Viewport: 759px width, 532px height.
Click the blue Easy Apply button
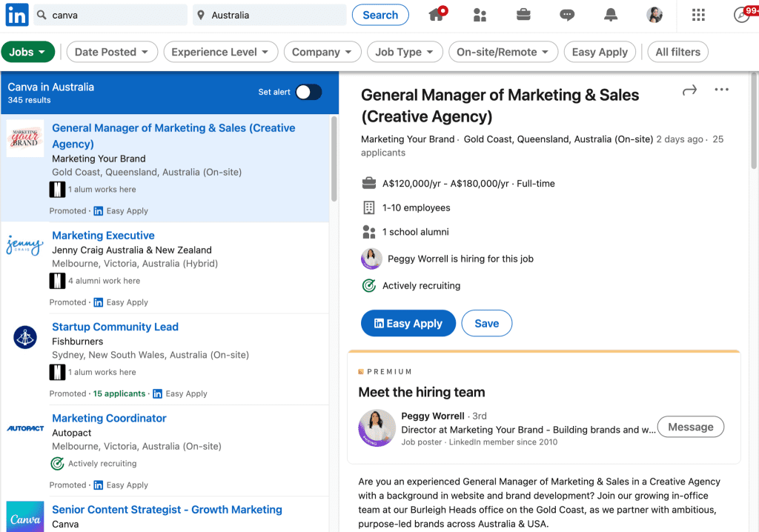[408, 323]
